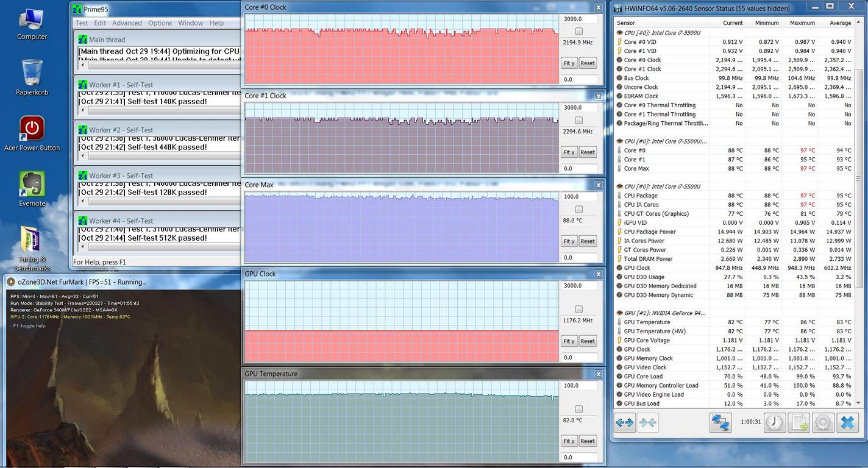The image size is (868, 468).
Task: Open the Window menu in Prime95
Action: [191, 23]
